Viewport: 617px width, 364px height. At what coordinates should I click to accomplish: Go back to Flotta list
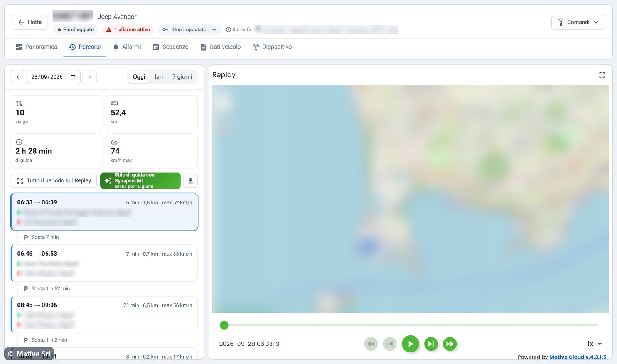(x=30, y=22)
